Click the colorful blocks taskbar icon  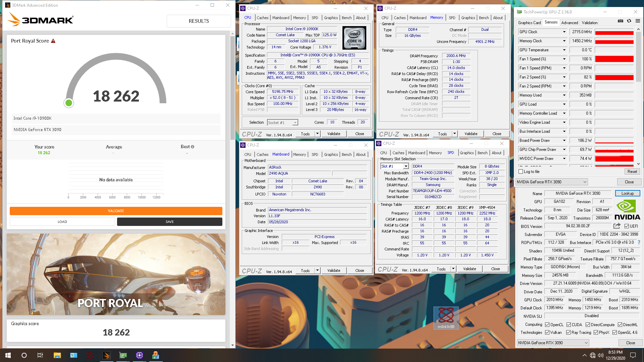point(156,355)
